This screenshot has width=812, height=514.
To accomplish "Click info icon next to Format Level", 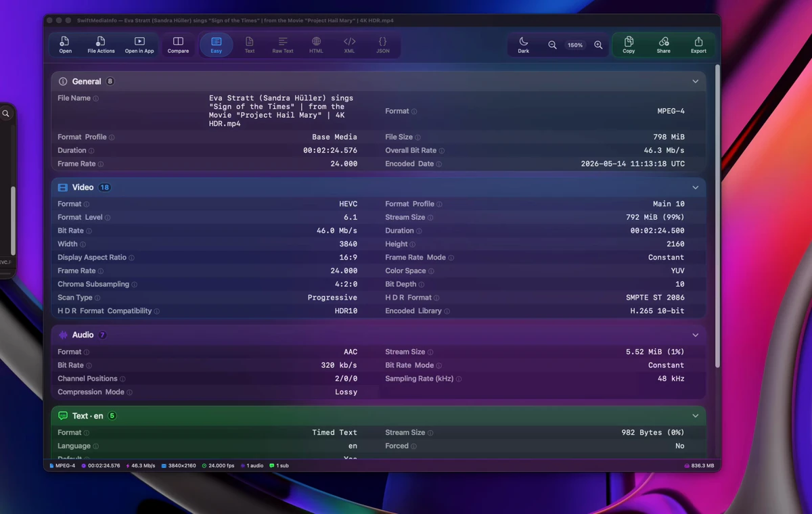I will pyautogui.click(x=108, y=218).
